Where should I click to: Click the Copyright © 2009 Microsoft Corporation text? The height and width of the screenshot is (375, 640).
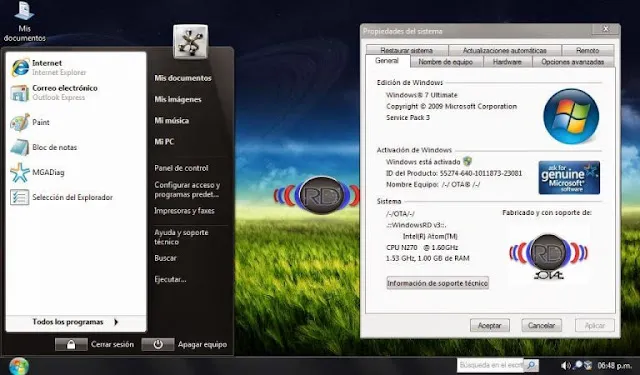451,106
